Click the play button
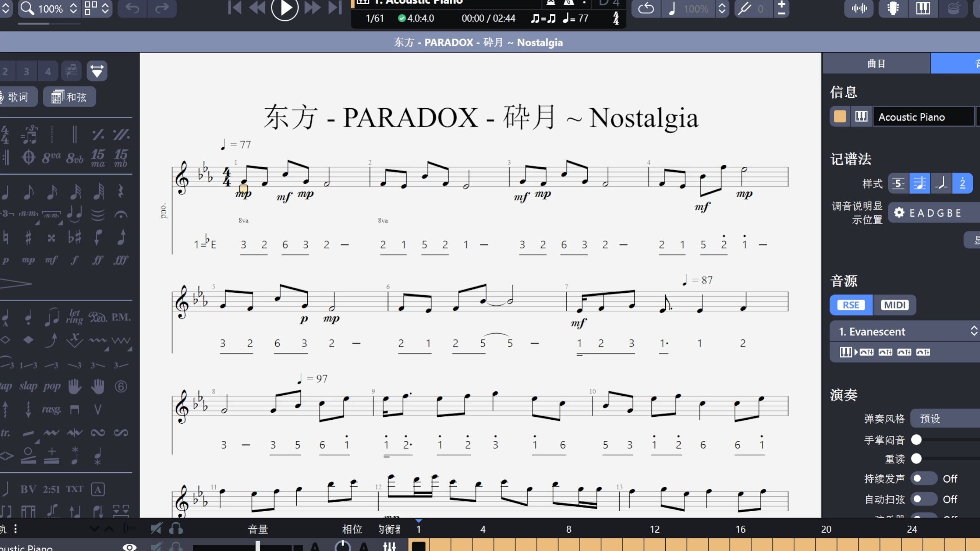 click(x=284, y=8)
